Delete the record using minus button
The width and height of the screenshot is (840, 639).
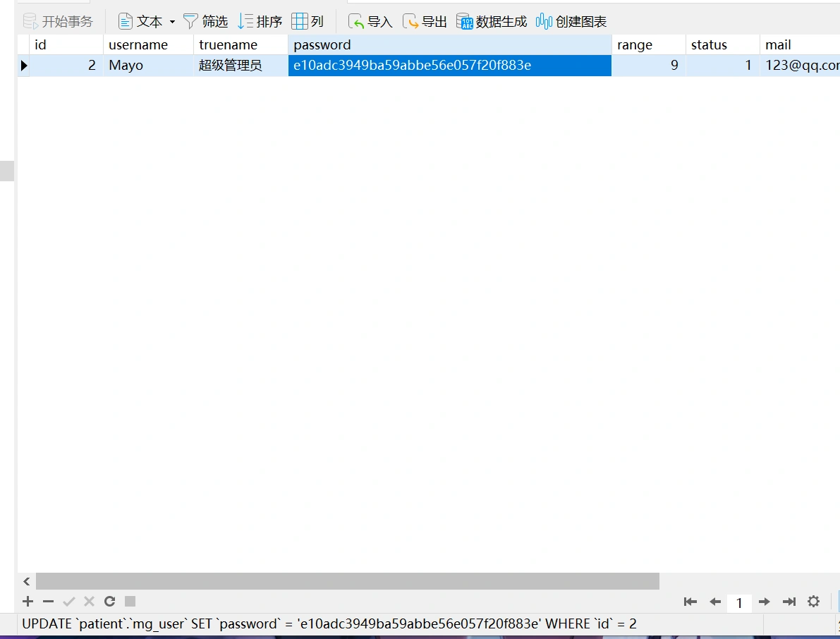pos(48,602)
